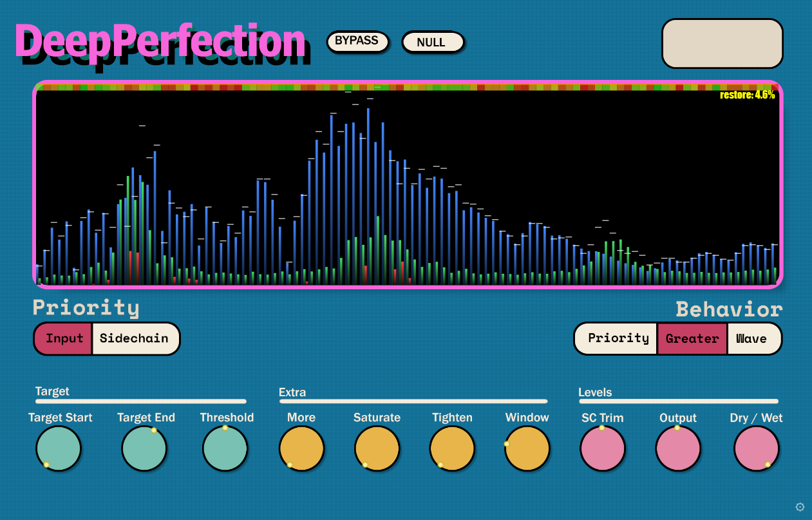
Task: Click the Saturate knob
Action: coord(377,448)
